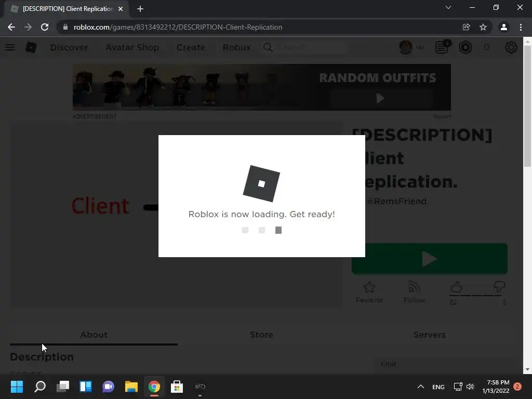This screenshot has width=532, height=399.
Task: Open the Robux balance hexagon icon
Action: [x=465, y=47]
